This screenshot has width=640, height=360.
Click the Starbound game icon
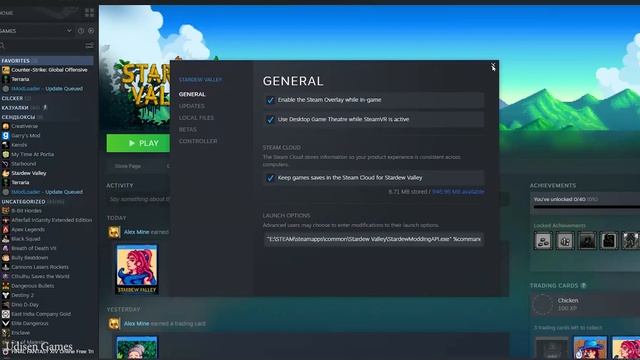point(6,164)
